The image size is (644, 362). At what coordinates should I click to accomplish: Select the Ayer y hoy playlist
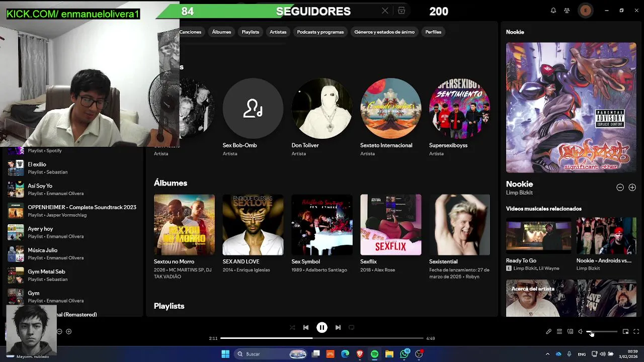[x=73, y=232]
